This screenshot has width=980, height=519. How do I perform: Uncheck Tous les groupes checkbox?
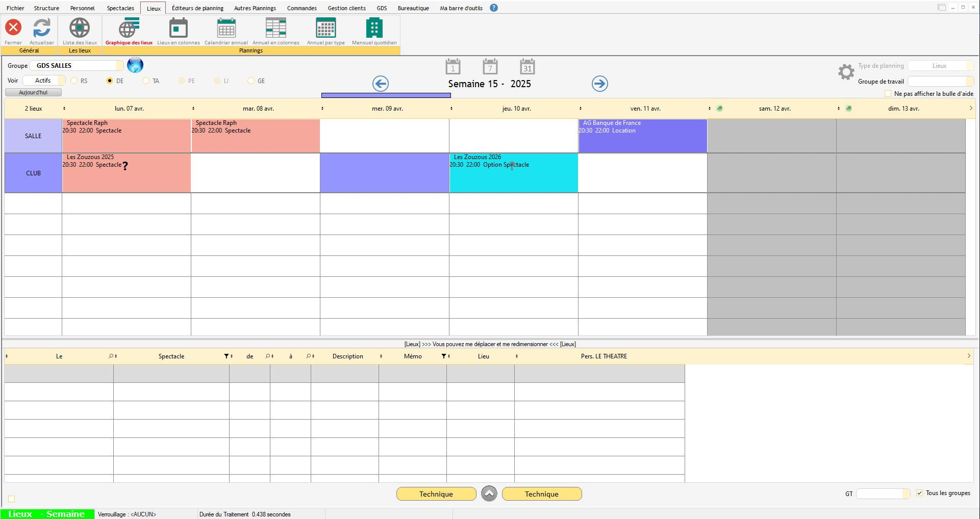[919, 493]
